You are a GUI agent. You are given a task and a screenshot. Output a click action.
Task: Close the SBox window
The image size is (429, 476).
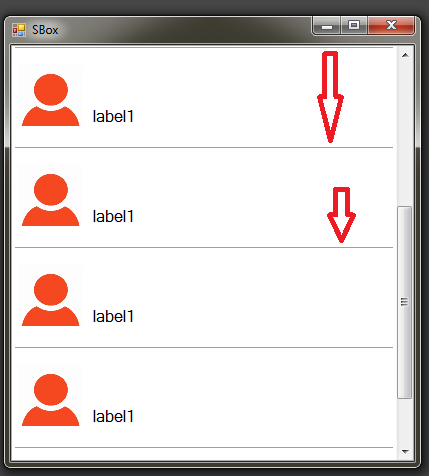pyautogui.click(x=391, y=25)
